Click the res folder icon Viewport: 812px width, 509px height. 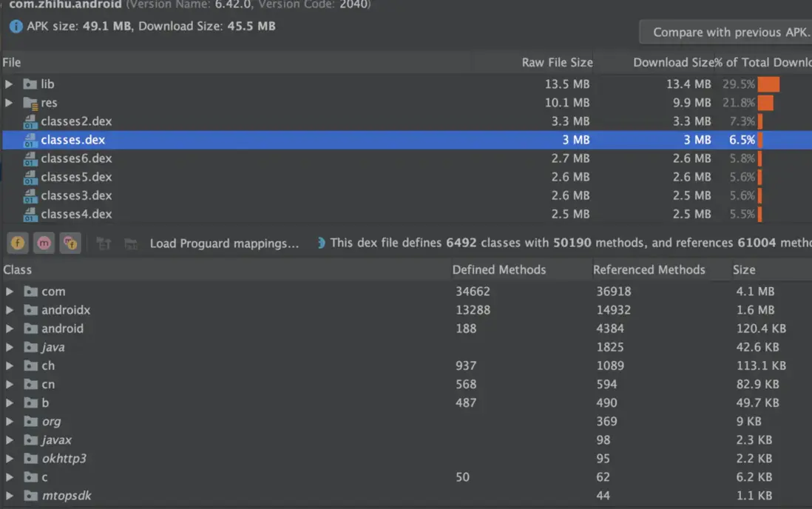click(x=30, y=103)
